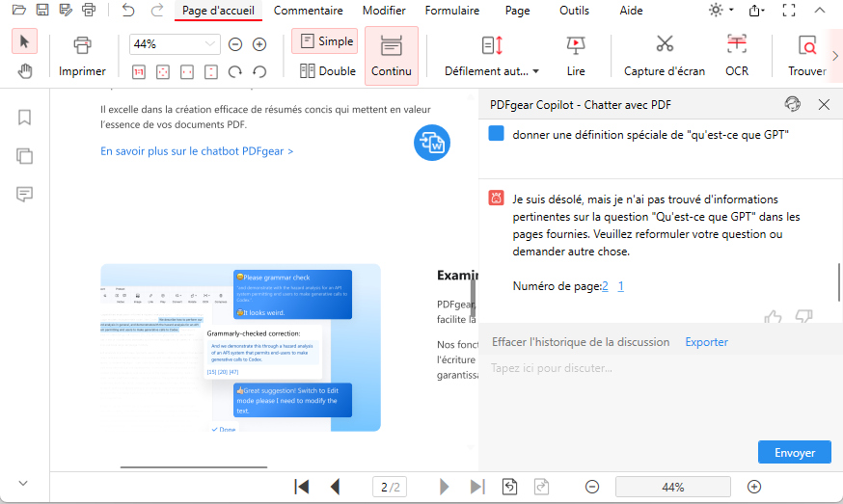Click the fit height icon
Image resolution: width=843 pixels, height=504 pixels.
210,71
